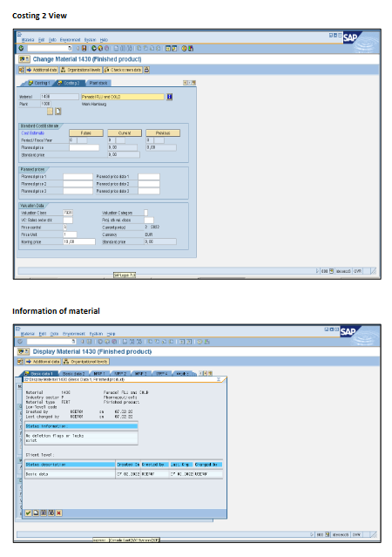Click the Planned price 1 input field
Viewport: 392px width, 557px height.
point(78,177)
